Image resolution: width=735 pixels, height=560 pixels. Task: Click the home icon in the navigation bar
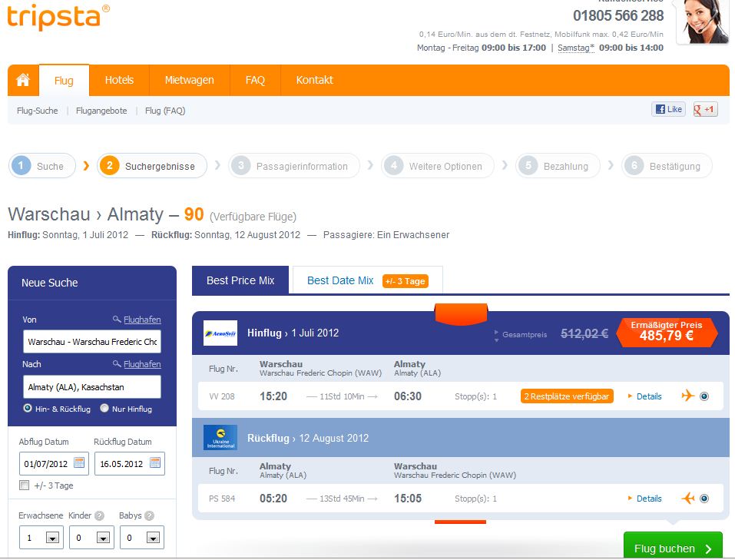pyautogui.click(x=23, y=80)
